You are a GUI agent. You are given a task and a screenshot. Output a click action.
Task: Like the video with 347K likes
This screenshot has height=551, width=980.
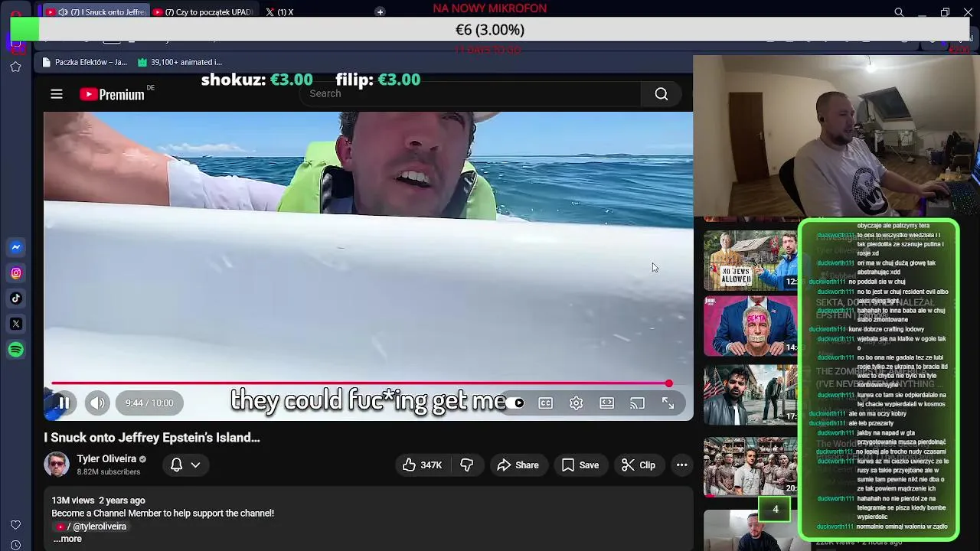tap(423, 465)
